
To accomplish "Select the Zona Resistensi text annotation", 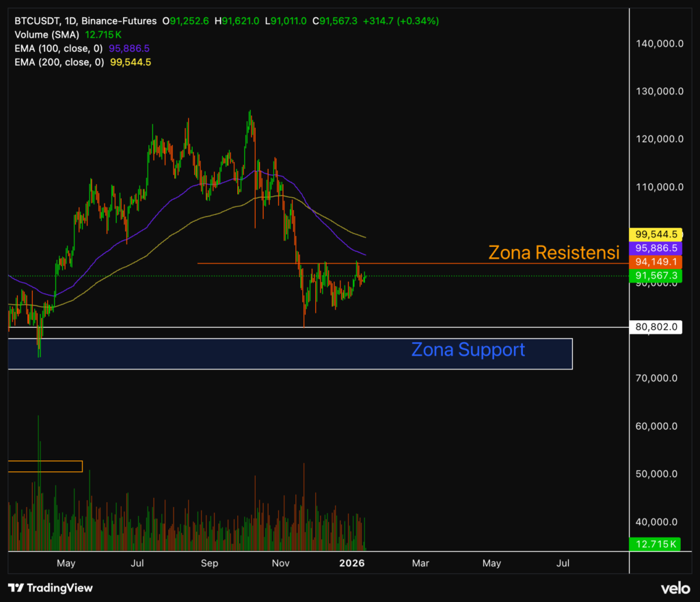I will tap(554, 252).
